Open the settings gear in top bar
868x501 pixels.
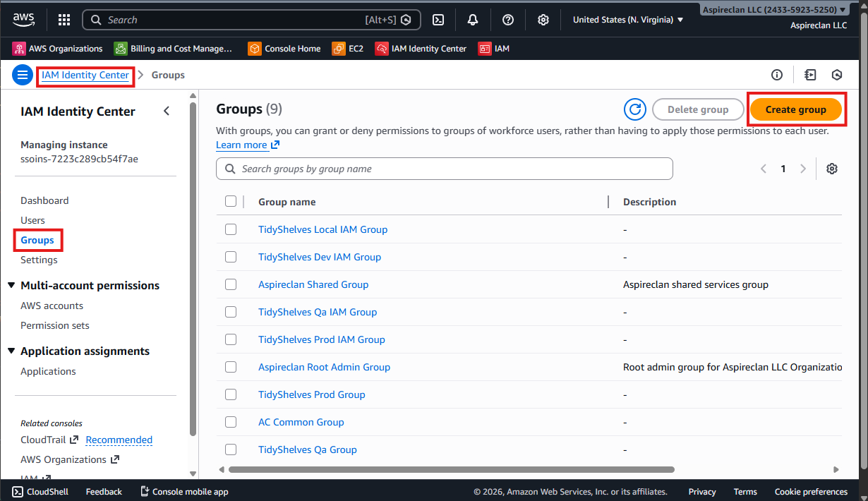[x=543, y=20]
